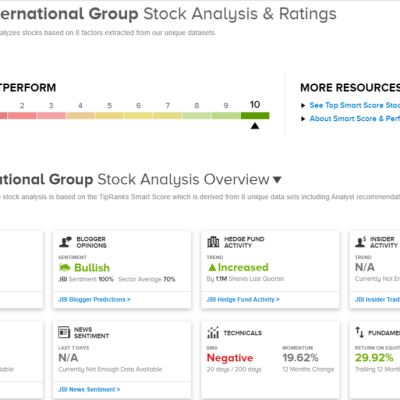Image resolution: width=400 pixels, height=400 pixels.
Task: Click the 19.62% momentum value
Action: coord(301,358)
